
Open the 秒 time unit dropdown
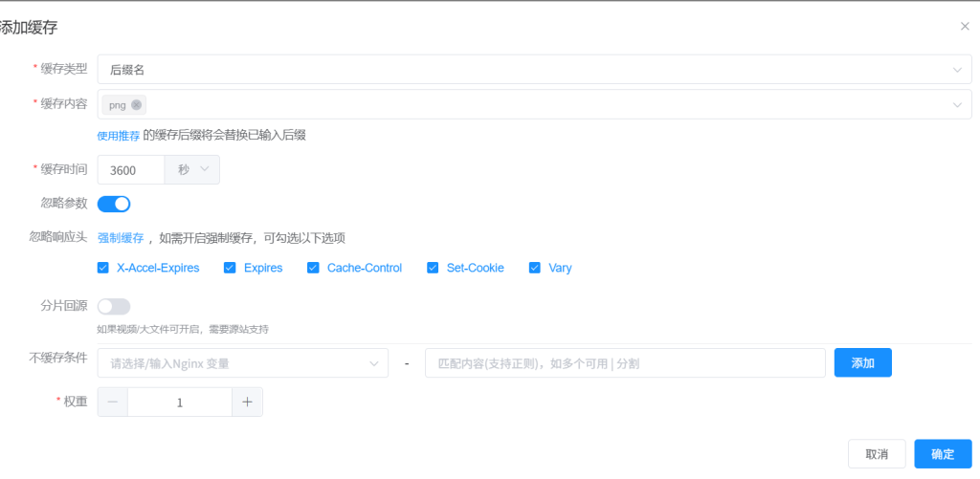(192, 170)
